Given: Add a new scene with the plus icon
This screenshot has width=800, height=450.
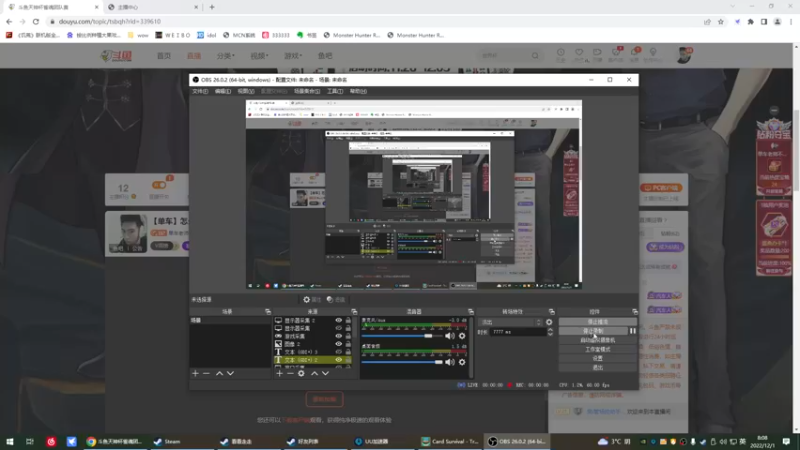Looking at the screenshot, I should click(x=195, y=373).
